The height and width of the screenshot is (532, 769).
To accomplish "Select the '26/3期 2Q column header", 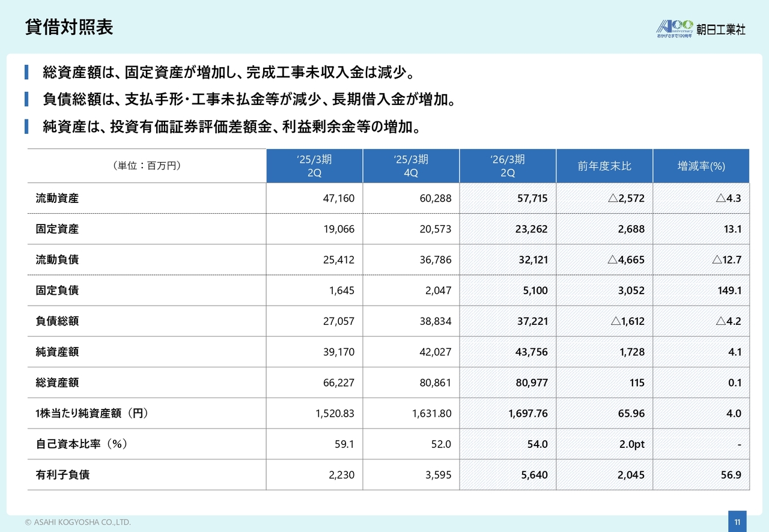I will click(x=508, y=166).
